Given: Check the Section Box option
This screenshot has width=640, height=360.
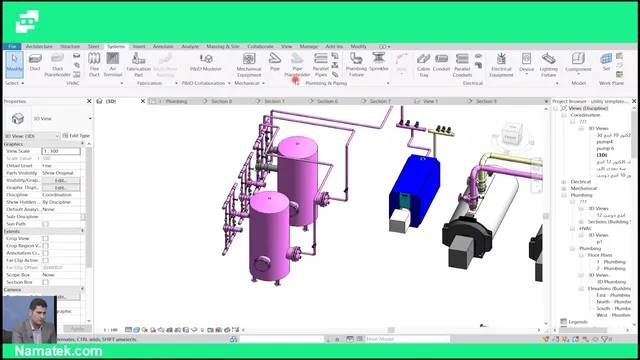Looking at the screenshot, I should coord(46,282).
